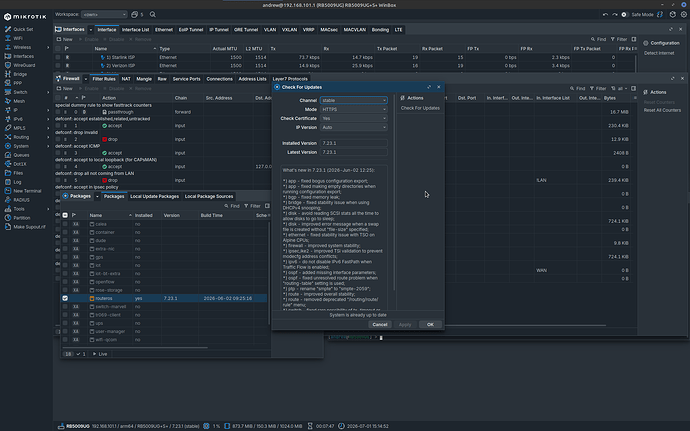Click the dashboard icon left of settings gear

(672, 15)
